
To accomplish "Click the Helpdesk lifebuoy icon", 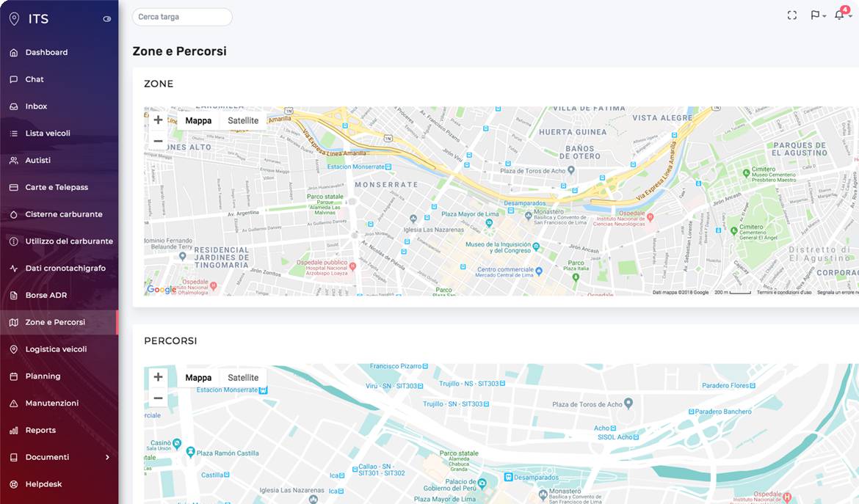I will coord(14,484).
